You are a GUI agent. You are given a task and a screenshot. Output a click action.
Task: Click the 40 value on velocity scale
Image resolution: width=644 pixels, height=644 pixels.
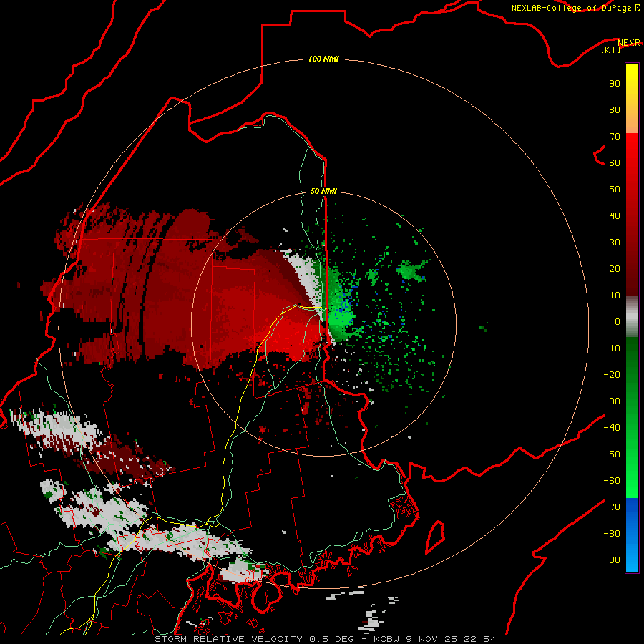tap(615, 215)
